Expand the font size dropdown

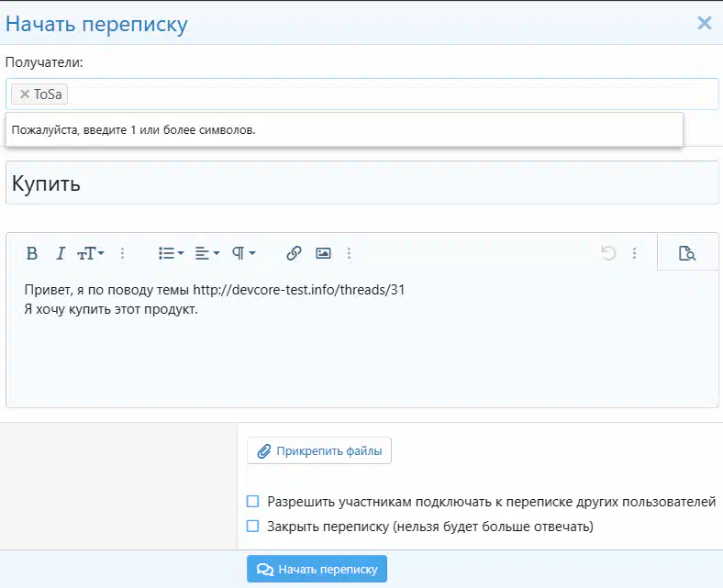tap(91, 253)
